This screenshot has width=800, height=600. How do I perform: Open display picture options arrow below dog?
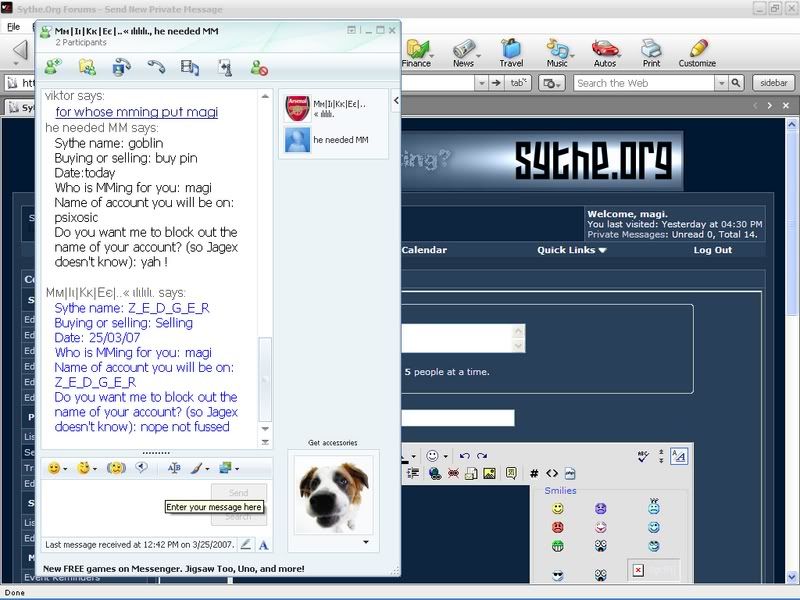366,542
